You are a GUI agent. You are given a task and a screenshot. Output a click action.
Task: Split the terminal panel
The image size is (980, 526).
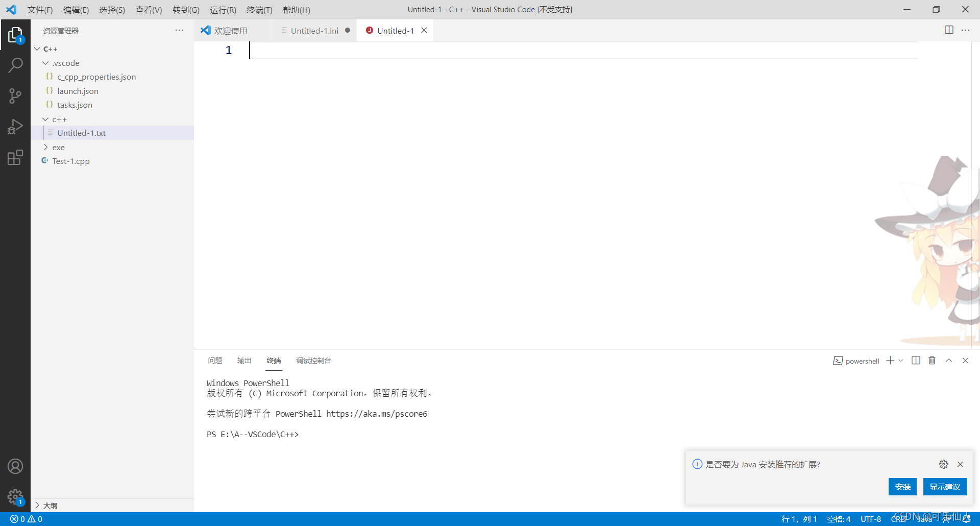pyautogui.click(x=916, y=361)
